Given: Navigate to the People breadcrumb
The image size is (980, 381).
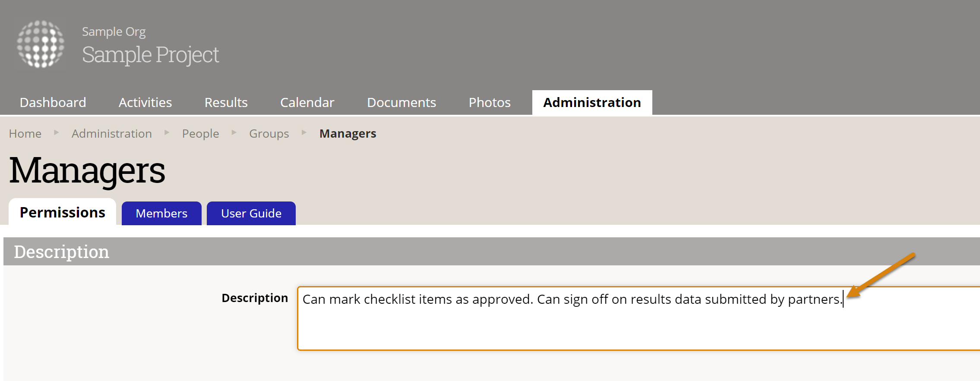Looking at the screenshot, I should [200, 134].
